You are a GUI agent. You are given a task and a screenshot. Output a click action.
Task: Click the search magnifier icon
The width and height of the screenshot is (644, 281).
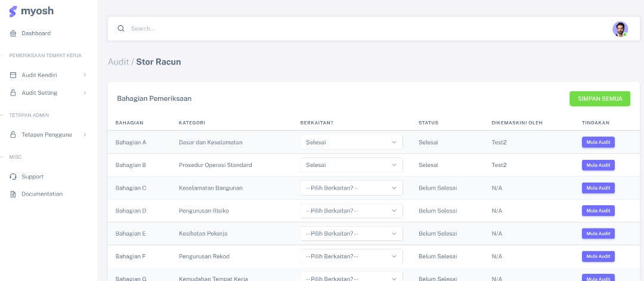(121, 29)
